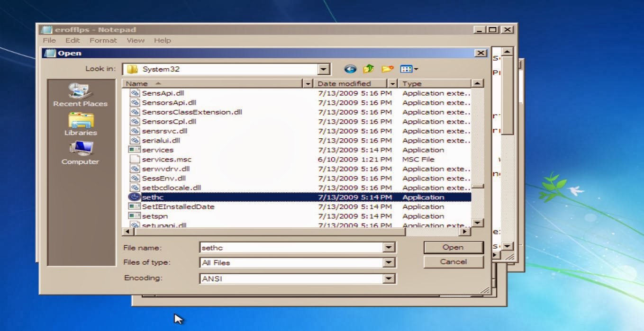Create a new folder icon

click(x=388, y=69)
